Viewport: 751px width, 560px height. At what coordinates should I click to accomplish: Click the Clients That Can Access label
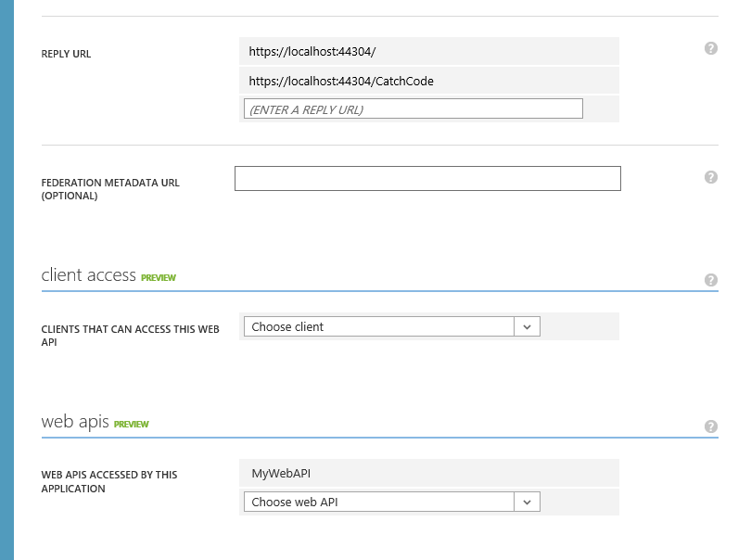pos(131,336)
